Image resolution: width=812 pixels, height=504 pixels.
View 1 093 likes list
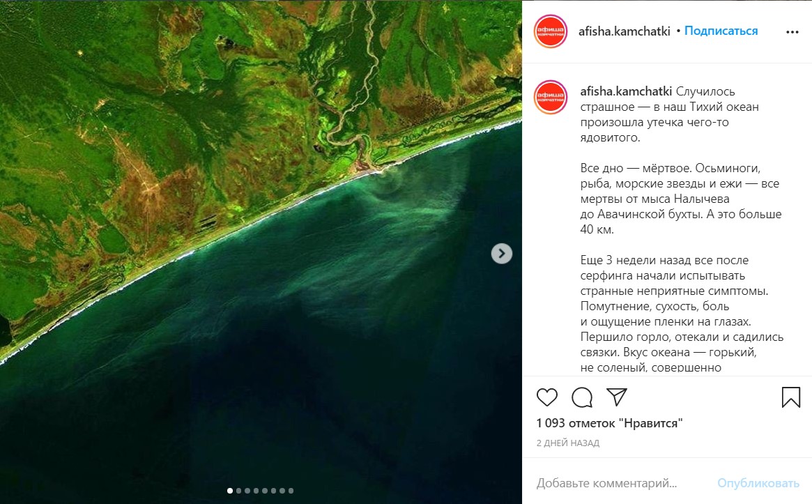pyautogui.click(x=609, y=423)
